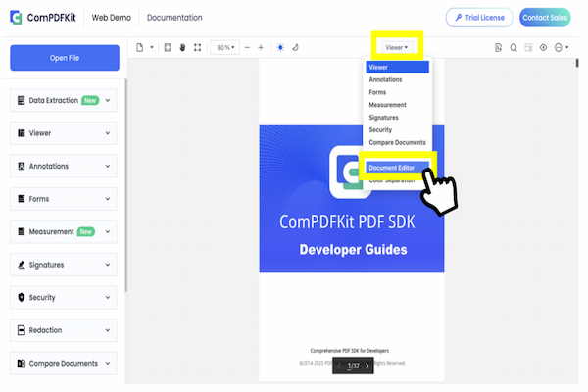
Task: Click the Measurement section icon
Action: click(x=22, y=232)
